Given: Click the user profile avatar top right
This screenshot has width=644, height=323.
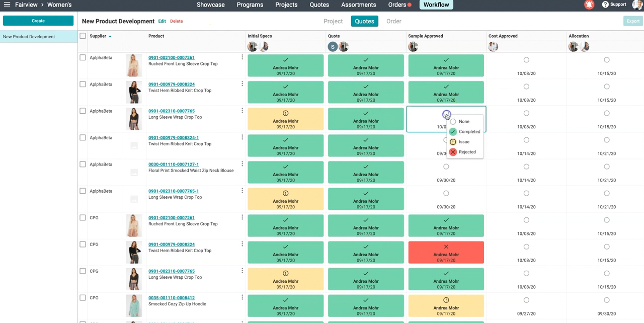Looking at the screenshot, I should 637,5.
